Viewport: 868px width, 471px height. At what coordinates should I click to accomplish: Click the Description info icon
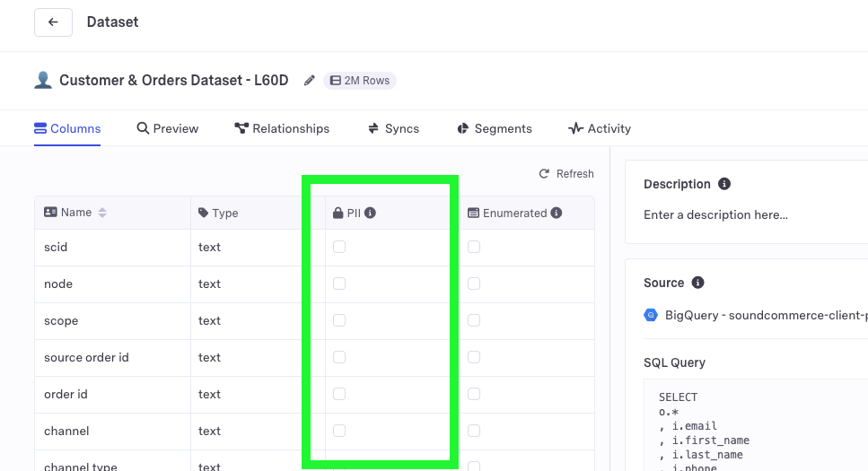tap(724, 184)
